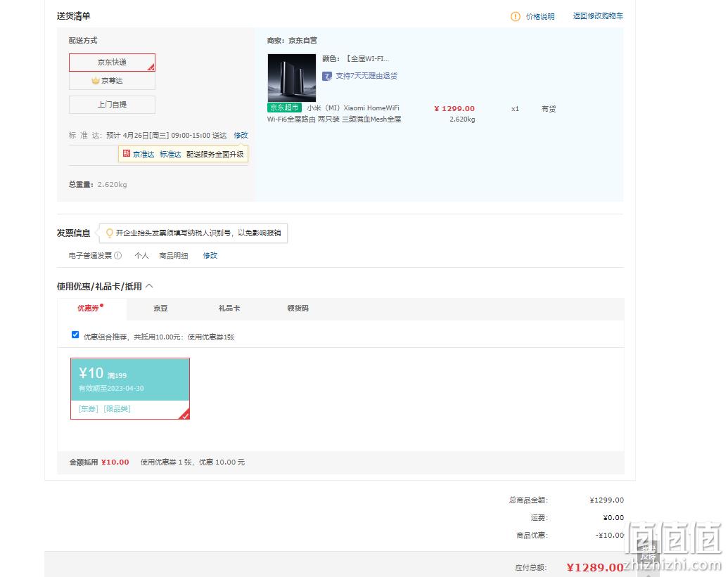Click the crown icon beside 京尊达
This screenshot has width=728, height=577.
pos(96,81)
